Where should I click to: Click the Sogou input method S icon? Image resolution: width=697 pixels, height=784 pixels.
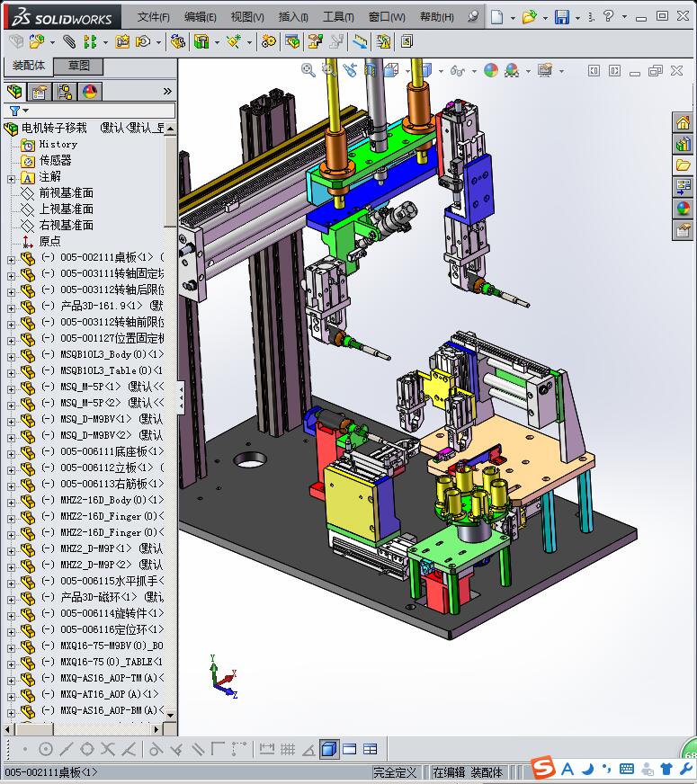(543, 768)
